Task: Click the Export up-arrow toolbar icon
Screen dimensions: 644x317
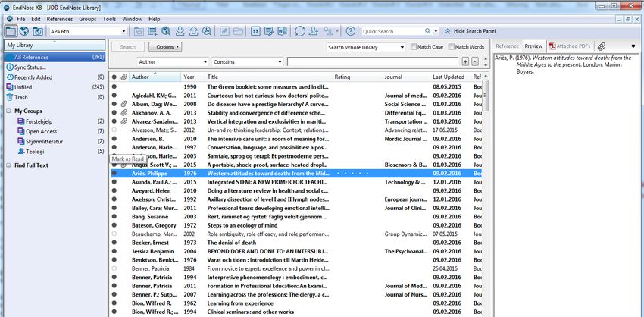Action: (x=193, y=31)
